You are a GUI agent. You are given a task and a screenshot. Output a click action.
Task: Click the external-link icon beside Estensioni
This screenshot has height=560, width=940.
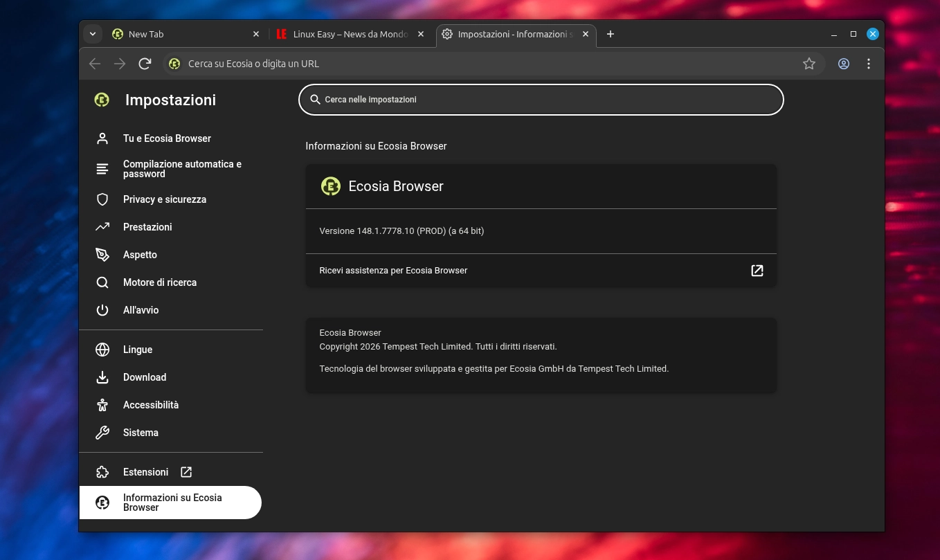pyautogui.click(x=186, y=472)
